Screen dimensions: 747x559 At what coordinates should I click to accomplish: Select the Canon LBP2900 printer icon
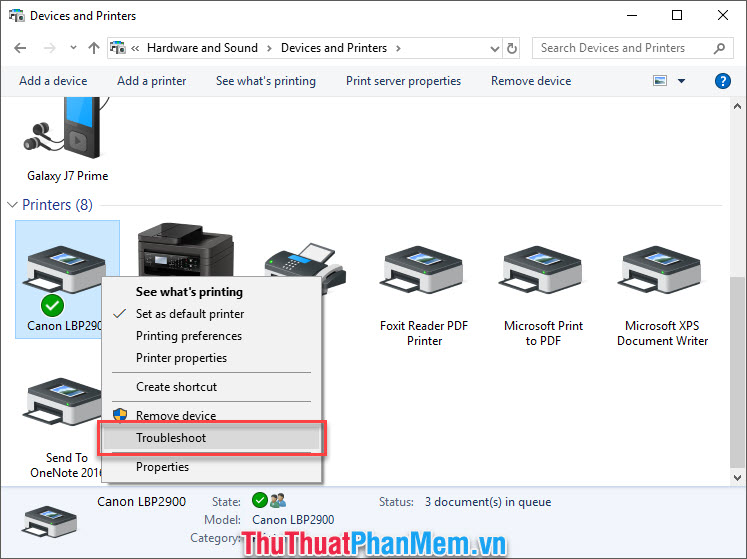(66, 270)
